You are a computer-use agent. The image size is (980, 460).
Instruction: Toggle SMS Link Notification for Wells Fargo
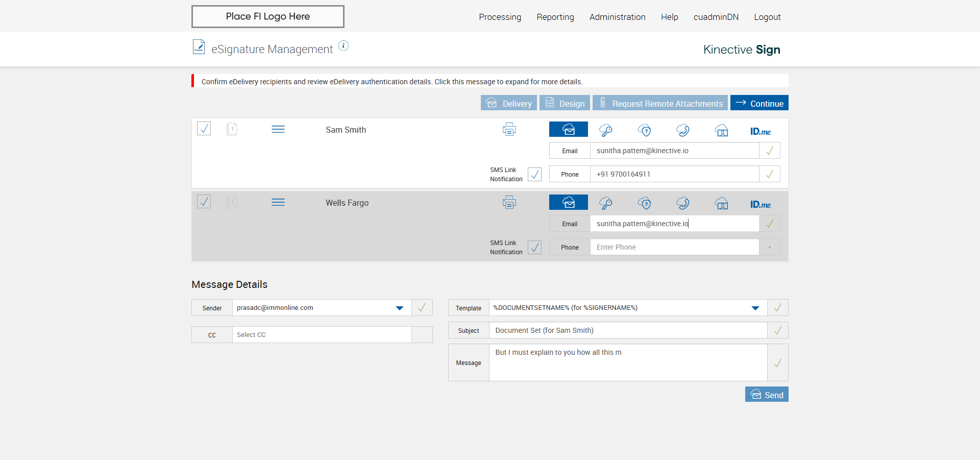(x=534, y=248)
